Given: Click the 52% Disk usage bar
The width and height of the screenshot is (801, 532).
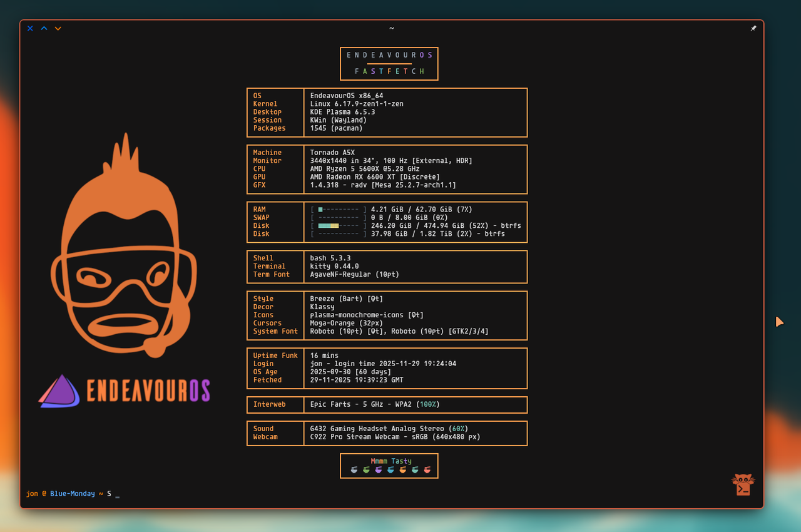Looking at the screenshot, I should coord(339,226).
